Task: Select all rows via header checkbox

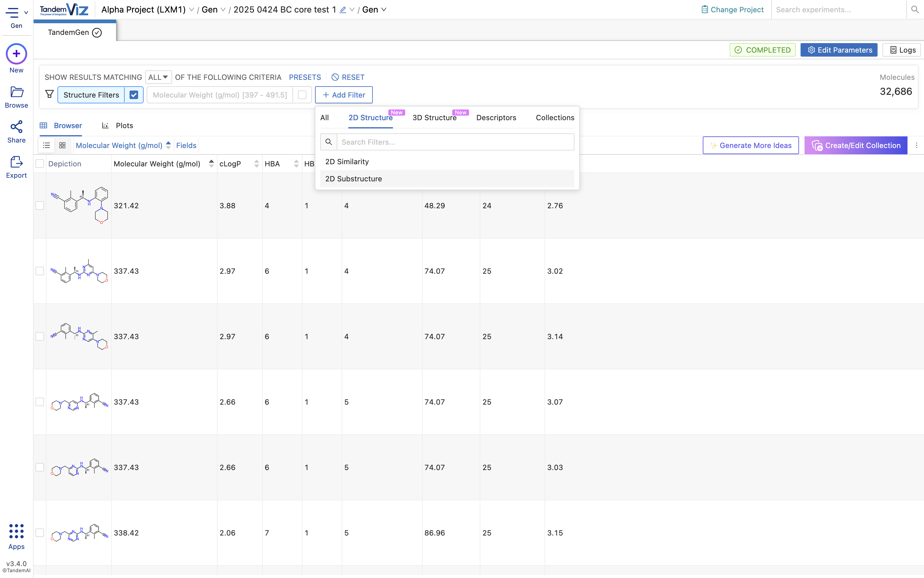Action: pyautogui.click(x=40, y=164)
